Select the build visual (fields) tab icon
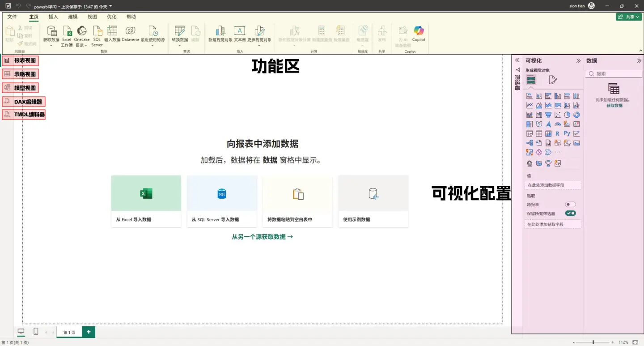This screenshot has height=346, width=644. (x=531, y=80)
